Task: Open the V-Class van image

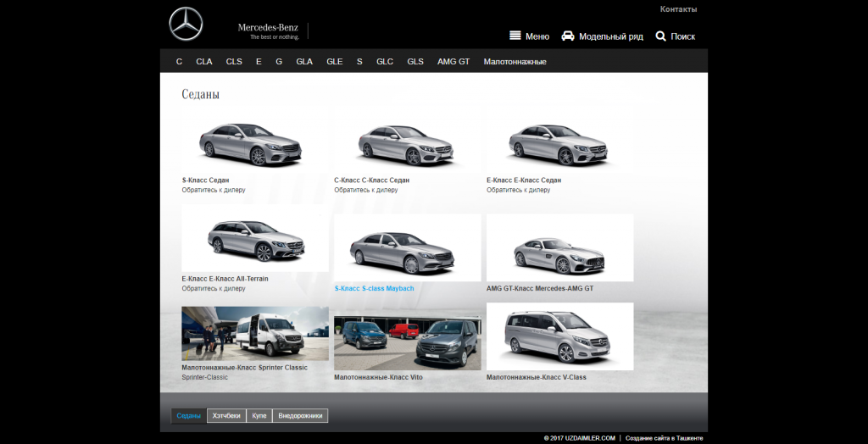Action: click(x=559, y=336)
